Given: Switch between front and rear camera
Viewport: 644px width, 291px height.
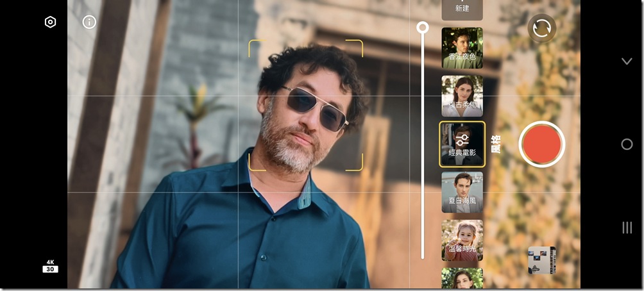Looking at the screenshot, I should coord(542,29).
